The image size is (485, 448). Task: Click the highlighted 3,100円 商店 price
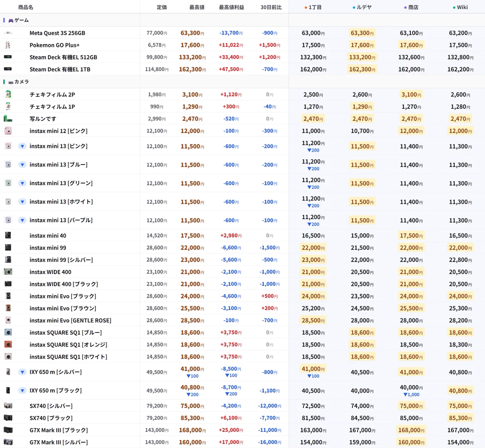point(411,95)
